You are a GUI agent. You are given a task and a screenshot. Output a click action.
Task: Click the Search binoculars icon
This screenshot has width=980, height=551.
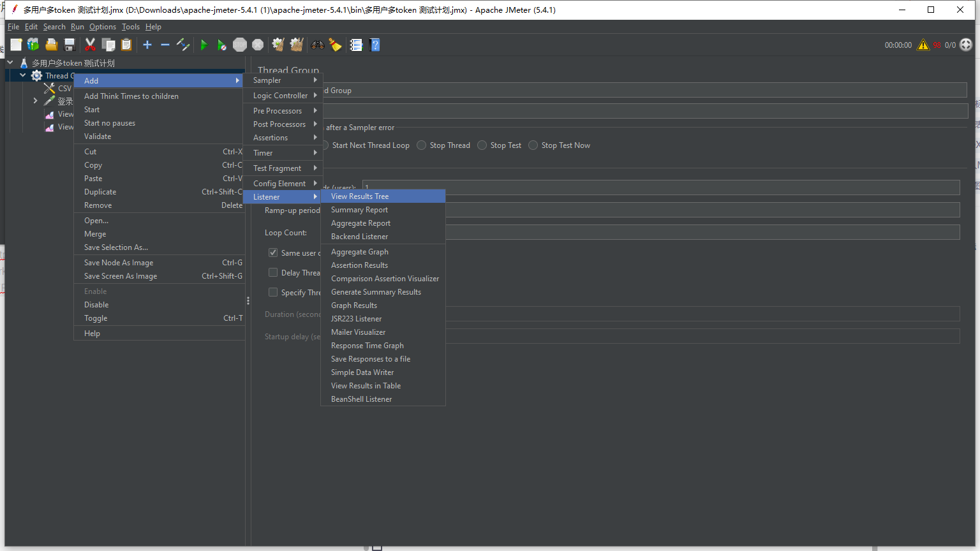(317, 45)
